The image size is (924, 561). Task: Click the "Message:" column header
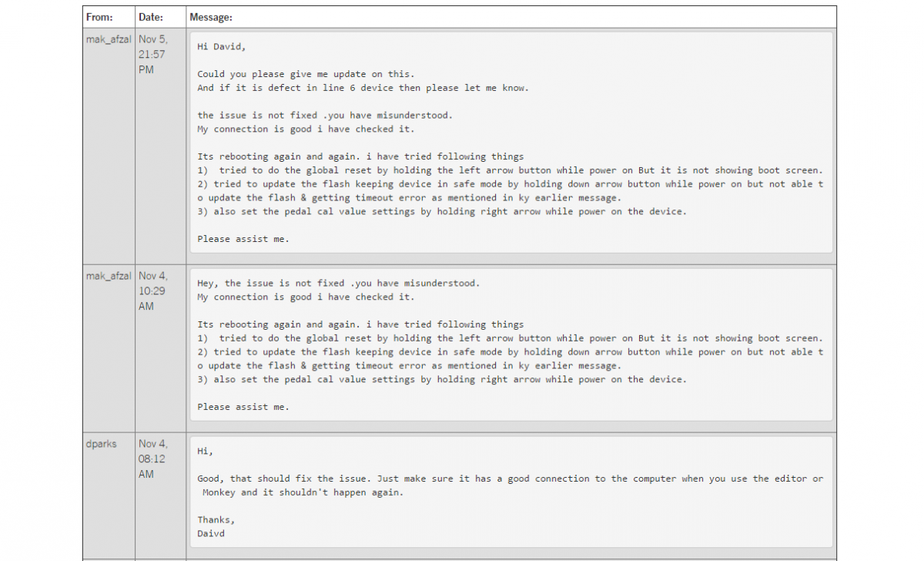[211, 17]
